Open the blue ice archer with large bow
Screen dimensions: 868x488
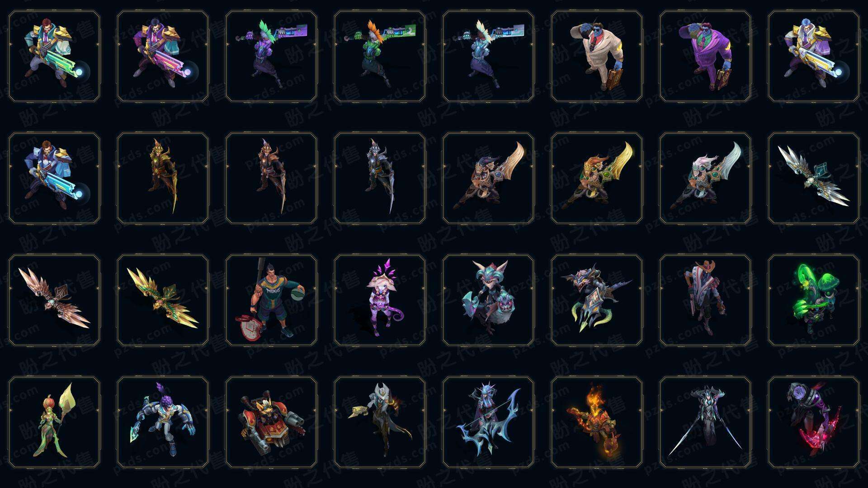[x=488, y=422]
